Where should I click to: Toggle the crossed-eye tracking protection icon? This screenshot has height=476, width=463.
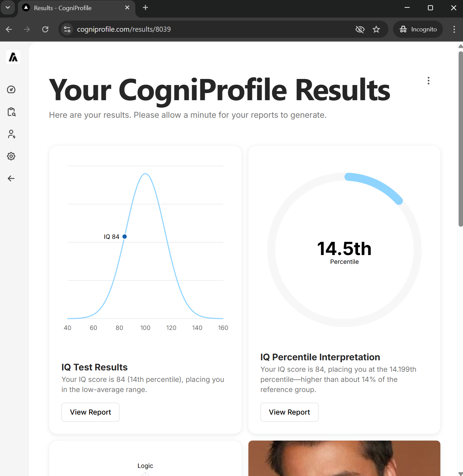pos(360,29)
